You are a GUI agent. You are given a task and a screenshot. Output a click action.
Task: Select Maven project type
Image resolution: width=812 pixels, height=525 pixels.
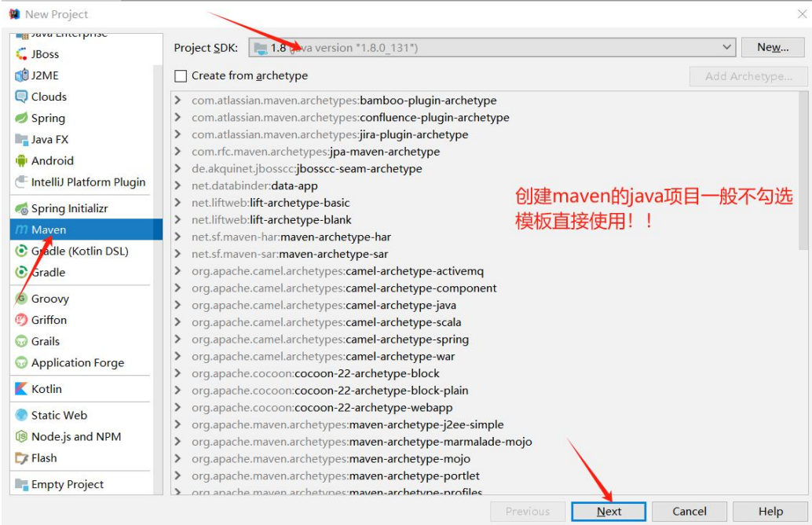coord(86,229)
